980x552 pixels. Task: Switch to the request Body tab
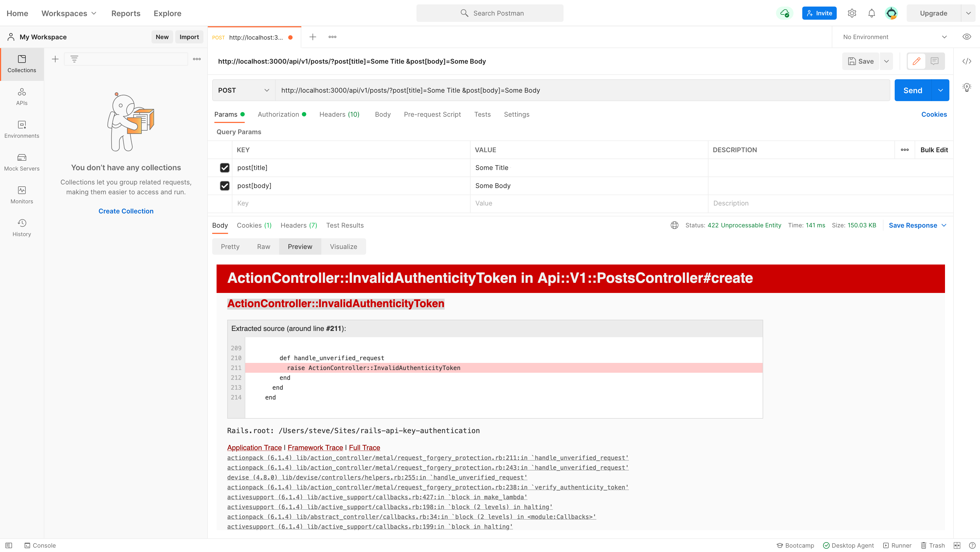[x=383, y=114]
